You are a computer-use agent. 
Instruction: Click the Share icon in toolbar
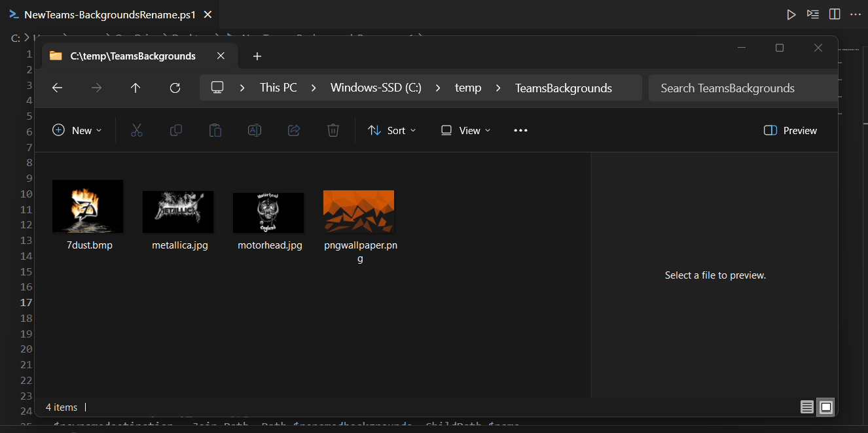[x=294, y=130]
